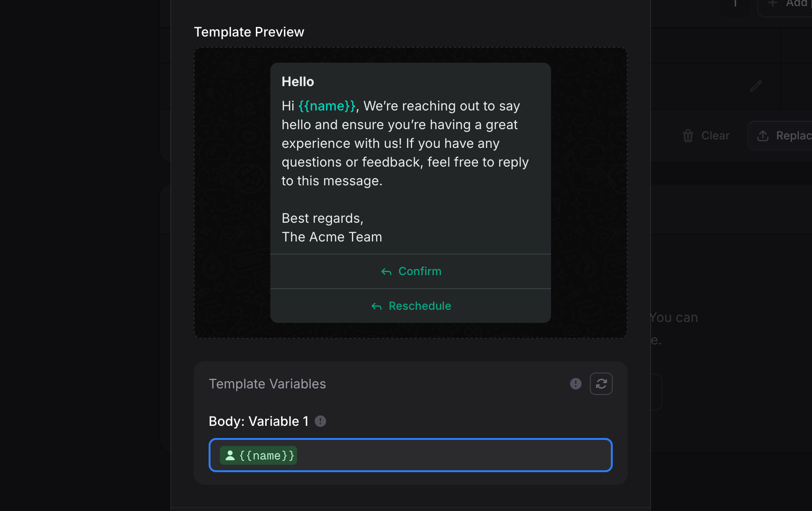The height and width of the screenshot is (511, 812).
Task: Click the alert icon next to Template Variables heading
Action: pos(576,383)
